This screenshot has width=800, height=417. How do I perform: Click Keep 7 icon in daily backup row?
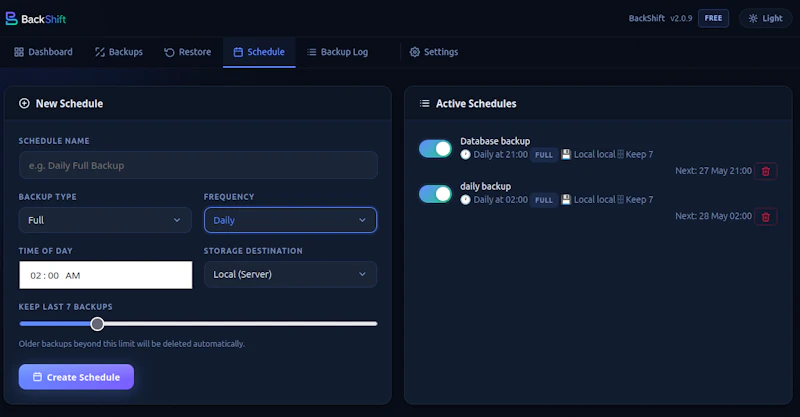[620, 200]
